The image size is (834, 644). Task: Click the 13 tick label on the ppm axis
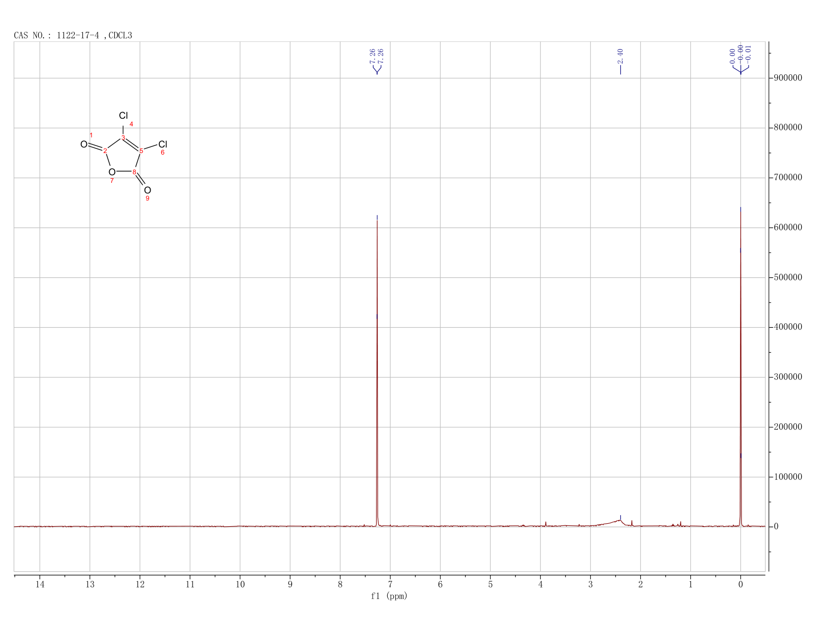pyautogui.click(x=90, y=584)
